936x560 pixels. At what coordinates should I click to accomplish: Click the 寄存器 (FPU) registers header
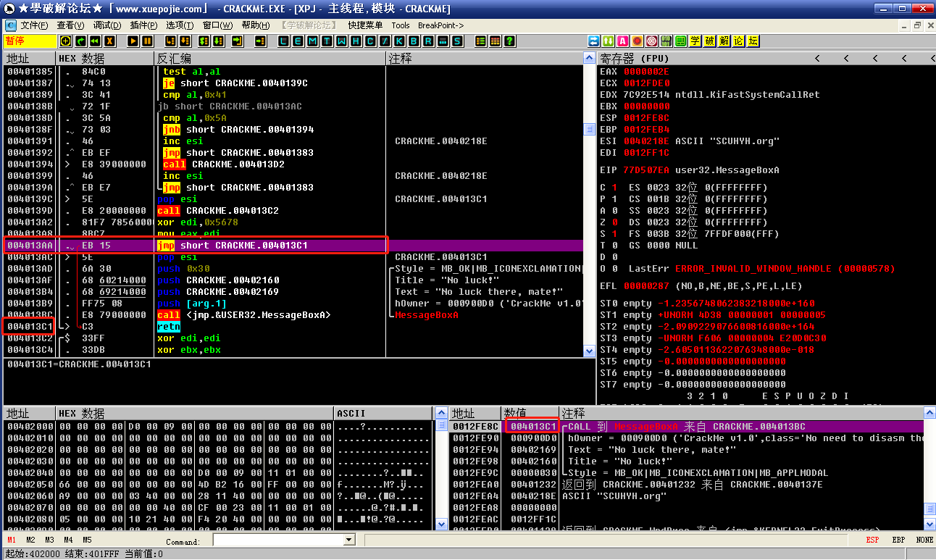tap(635, 58)
